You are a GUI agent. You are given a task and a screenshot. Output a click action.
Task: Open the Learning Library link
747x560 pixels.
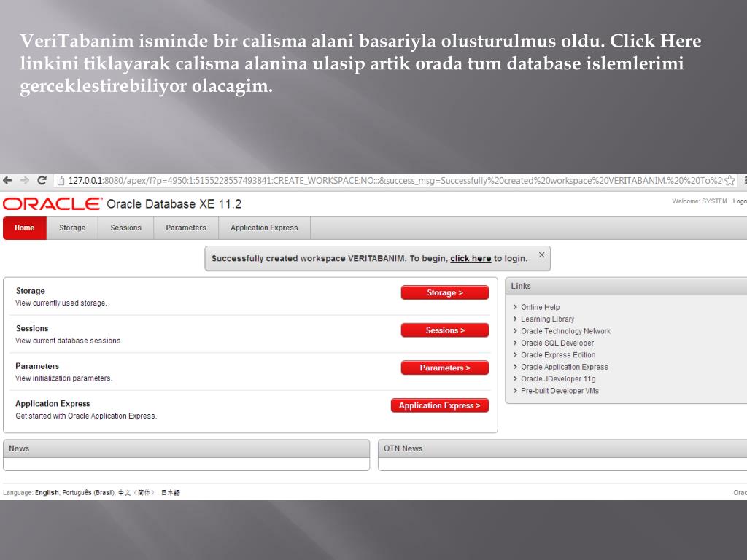[x=547, y=319]
